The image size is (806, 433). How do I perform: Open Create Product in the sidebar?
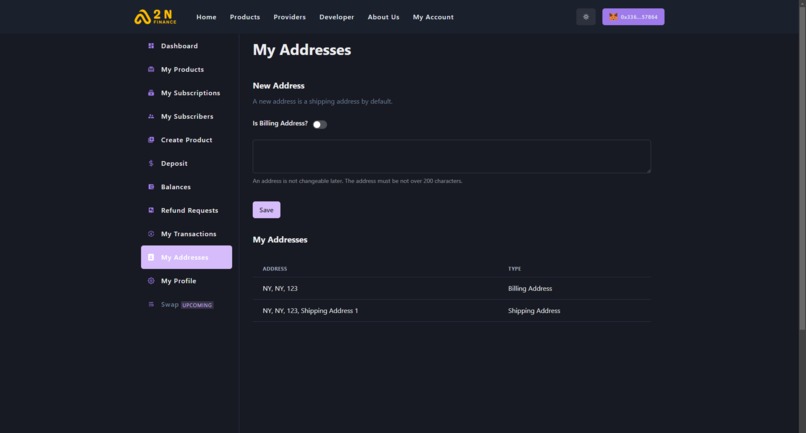click(x=187, y=140)
